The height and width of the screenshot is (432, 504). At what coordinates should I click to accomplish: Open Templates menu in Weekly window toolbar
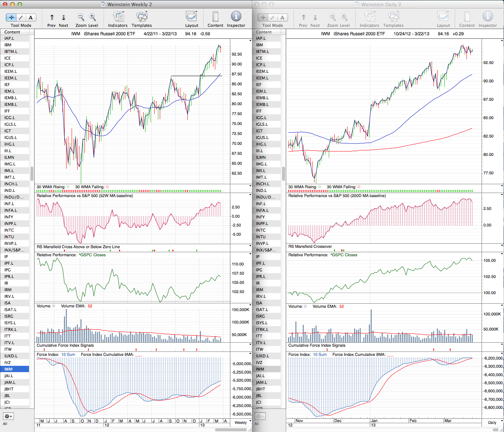coord(141,17)
